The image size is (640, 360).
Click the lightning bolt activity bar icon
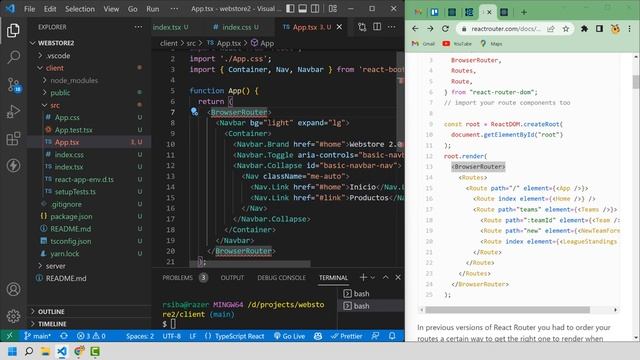tap(13, 165)
